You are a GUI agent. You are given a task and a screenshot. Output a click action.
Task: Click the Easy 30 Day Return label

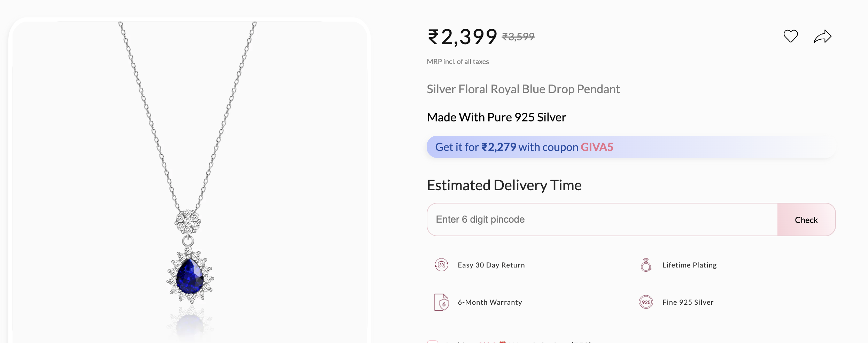[x=491, y=265]
